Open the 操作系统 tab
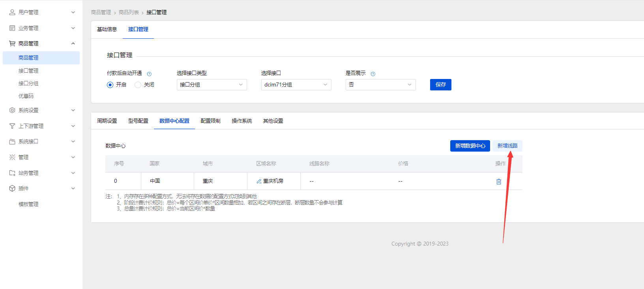This screenshot has width=644, height=289. pos(242,121)
